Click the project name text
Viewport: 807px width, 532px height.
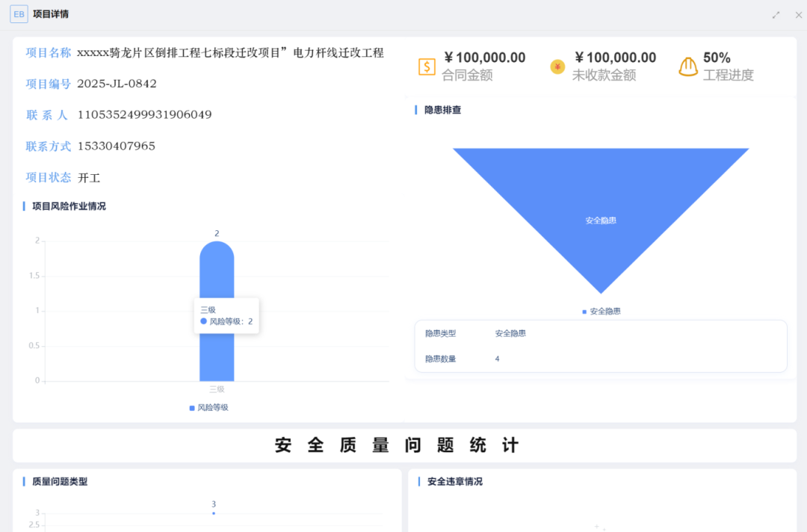click(x=231, y=52)
